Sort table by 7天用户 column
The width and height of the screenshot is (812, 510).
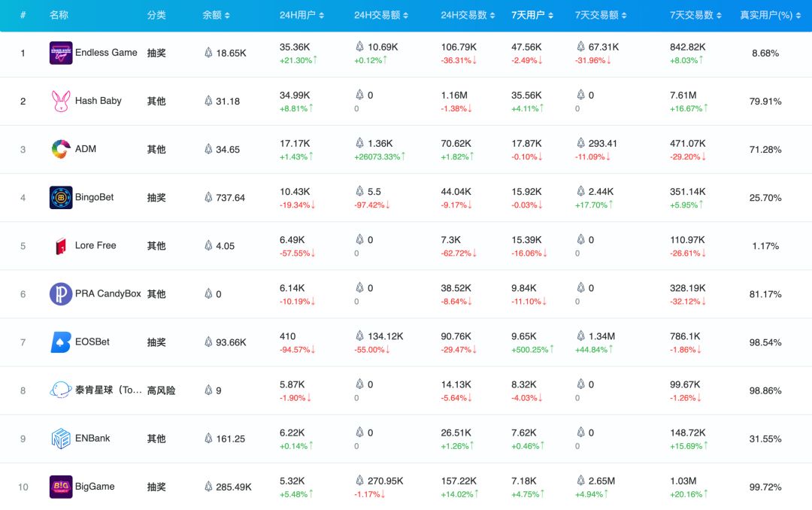pyautogui.click(x=532, y=15)
